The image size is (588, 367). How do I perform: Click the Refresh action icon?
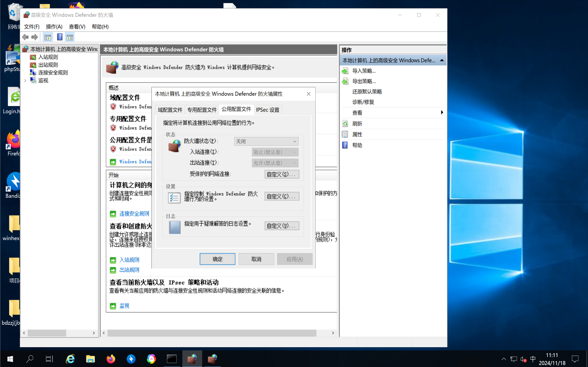[345, 124]
